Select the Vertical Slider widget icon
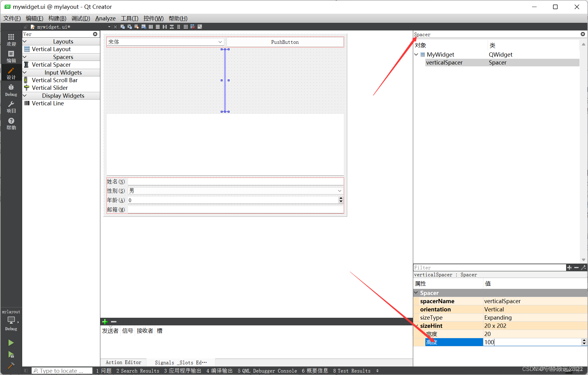This screenshot has height=375, width=588. pos(27,88)
